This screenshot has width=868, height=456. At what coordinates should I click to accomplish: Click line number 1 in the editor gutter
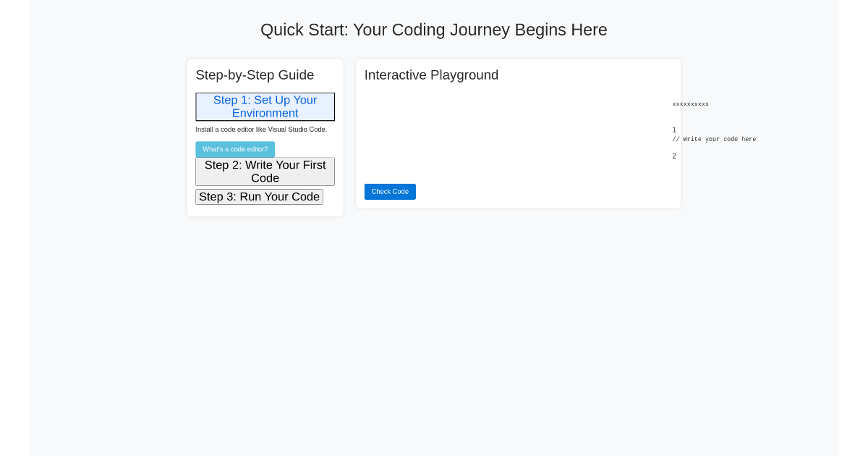[x=673, y=130]
